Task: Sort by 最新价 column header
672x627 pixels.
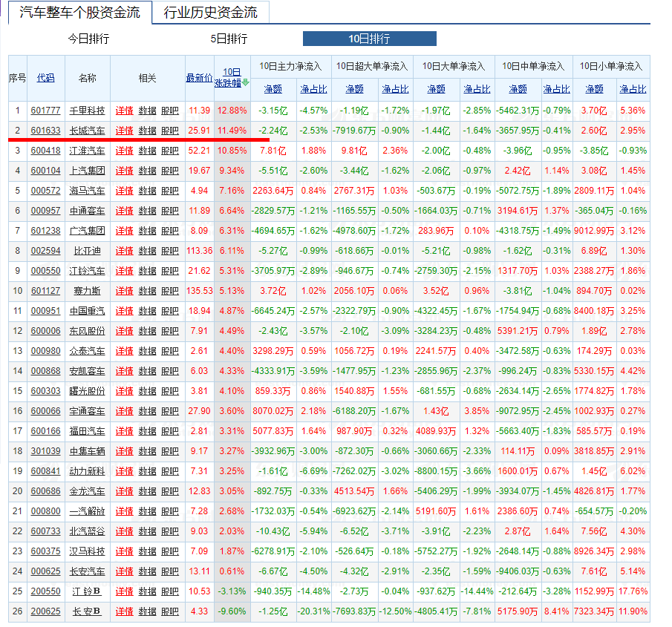Action: [199, 78]
